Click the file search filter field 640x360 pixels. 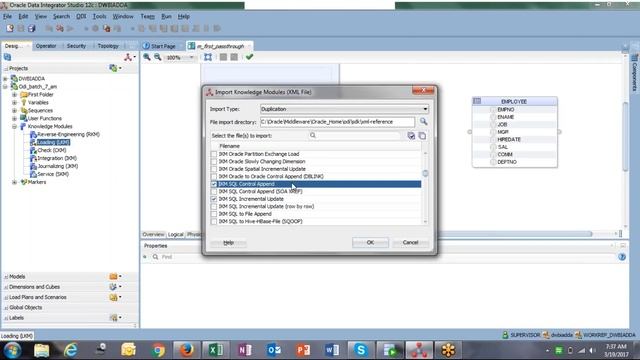coord(354,136)
